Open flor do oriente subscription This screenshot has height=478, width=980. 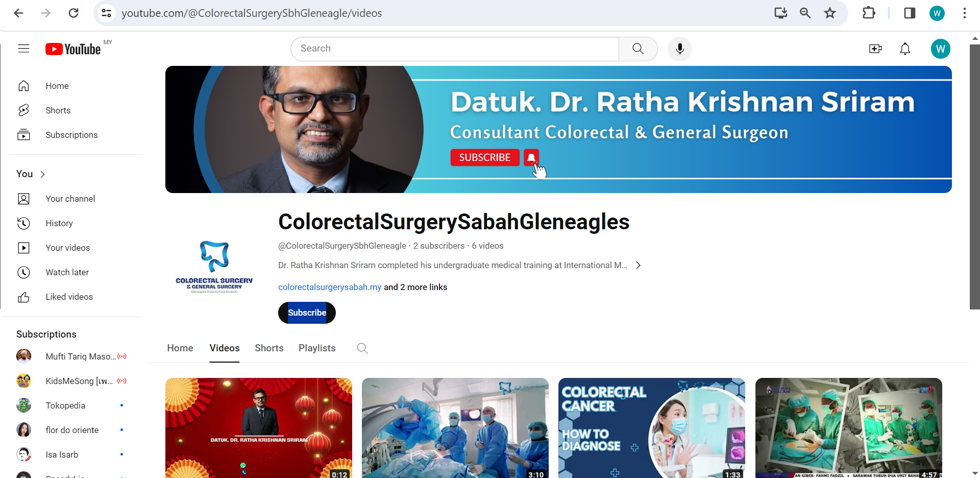[71, 430]
